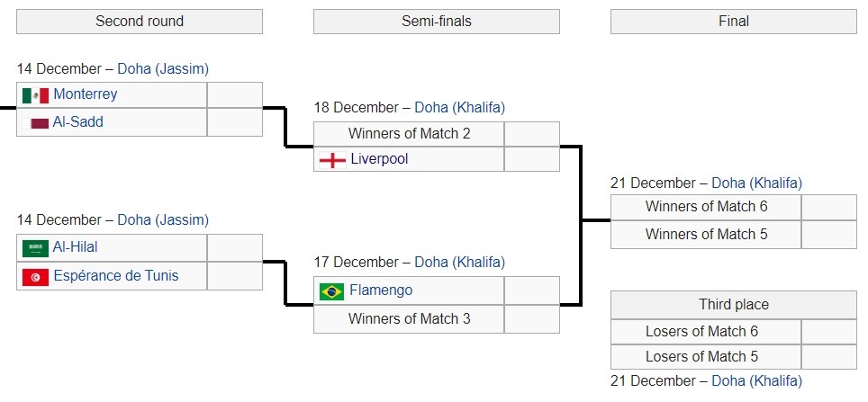
Task: Click the England flag icon beside Liverpool
Action: (x=332, y=160)
